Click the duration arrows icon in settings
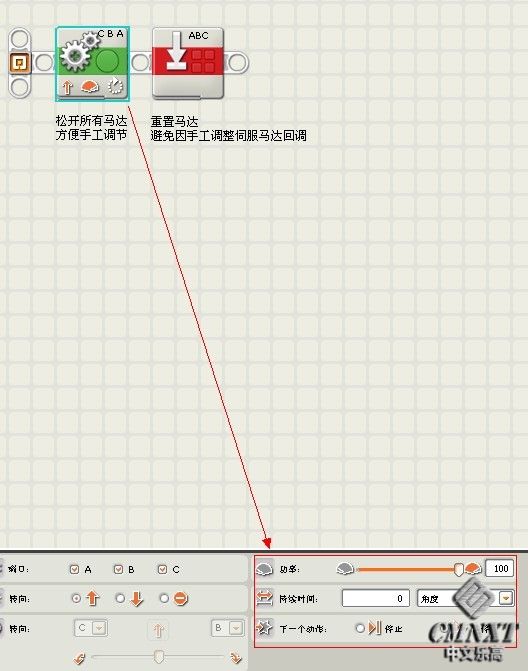Image resolution: width=528 pixels, height=671 pixels. click(264, 598)
